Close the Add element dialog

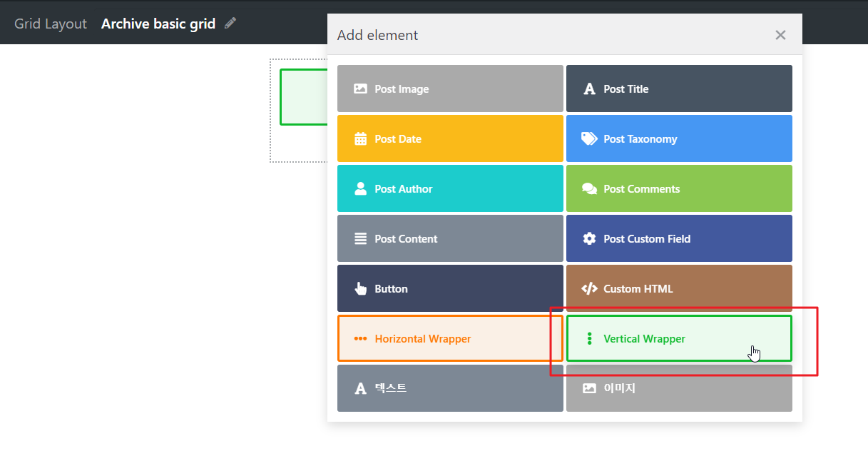(x=780, y=35)
